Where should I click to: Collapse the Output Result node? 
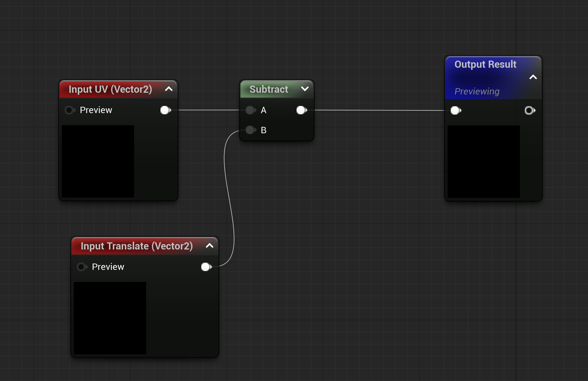pyautogui.click(x=533, y=77)
